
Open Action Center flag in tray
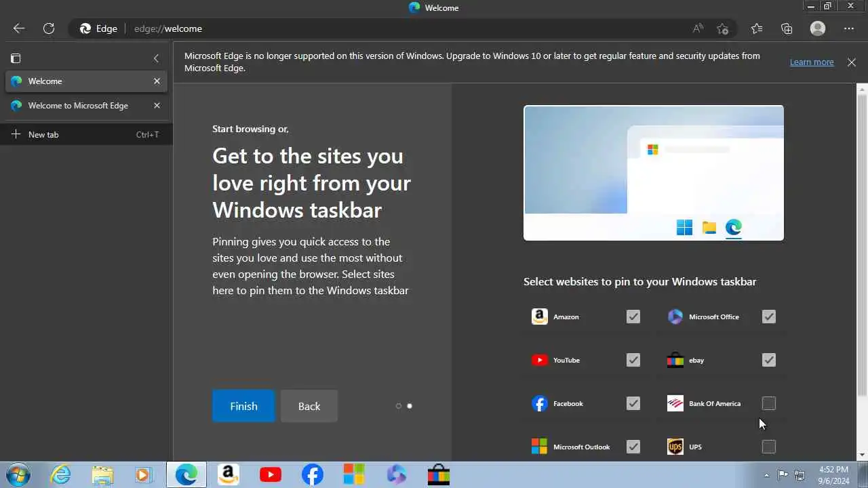point(783,475)
